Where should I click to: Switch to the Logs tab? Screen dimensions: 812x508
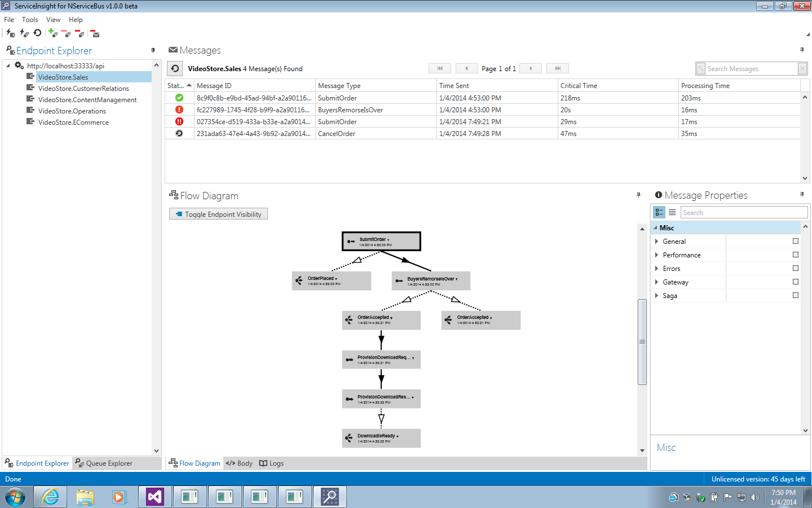pos(271,463)
